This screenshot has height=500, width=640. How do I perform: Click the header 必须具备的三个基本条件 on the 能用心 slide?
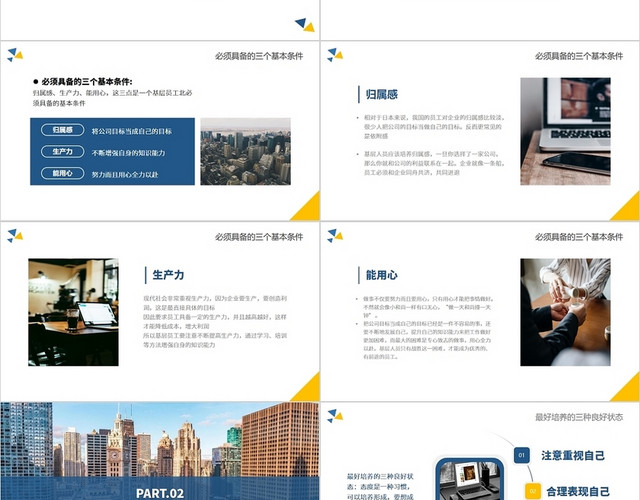pyautogui.click(x=579, y=237)
